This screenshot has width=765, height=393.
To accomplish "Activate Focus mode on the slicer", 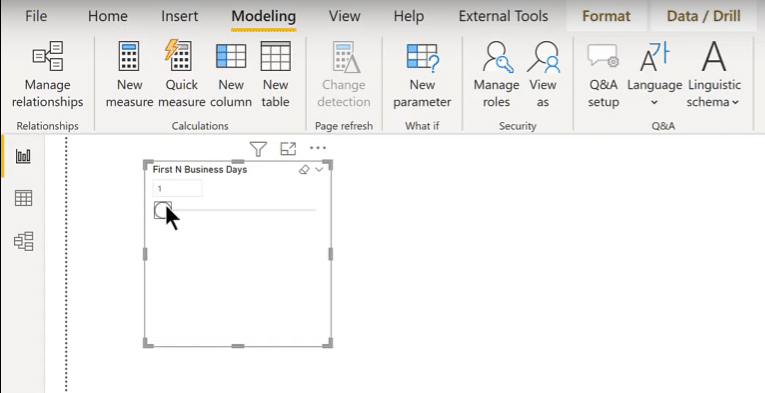I will coord(288,149).
